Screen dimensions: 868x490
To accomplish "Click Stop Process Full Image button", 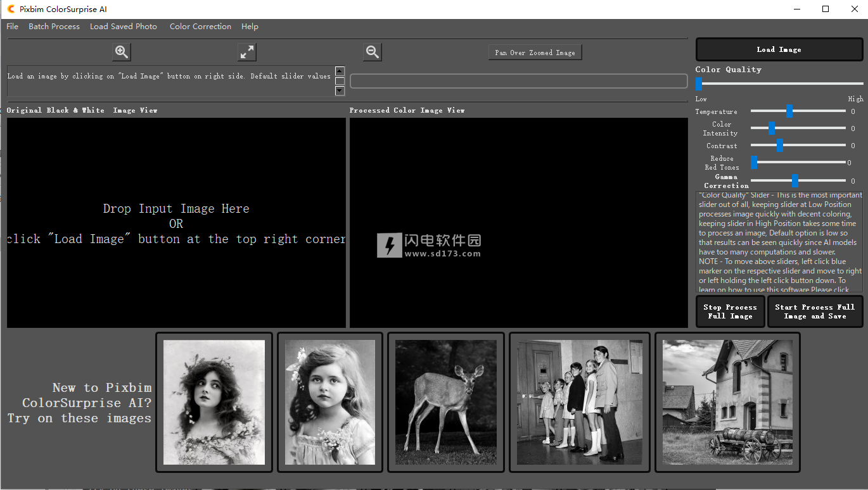I will pos(731,311).
